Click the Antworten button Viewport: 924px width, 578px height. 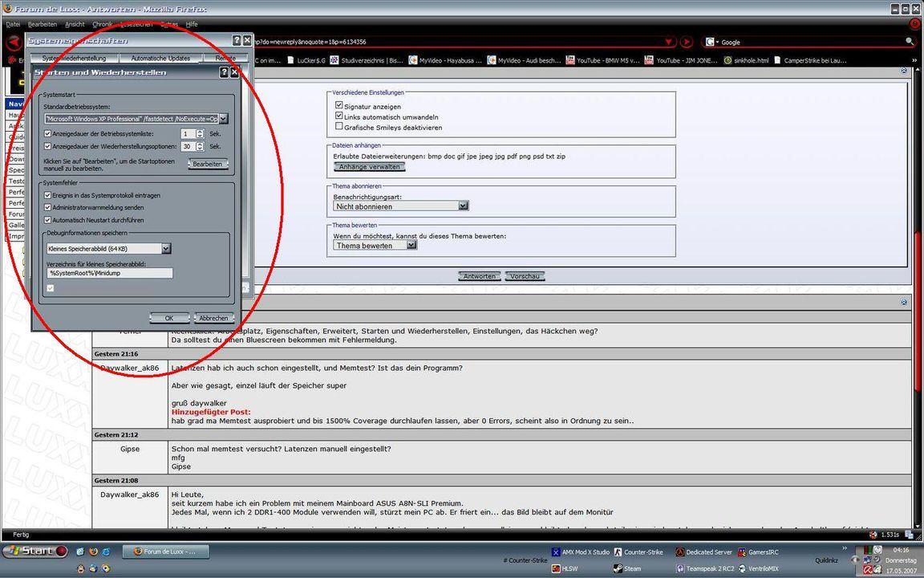[479, 276]
